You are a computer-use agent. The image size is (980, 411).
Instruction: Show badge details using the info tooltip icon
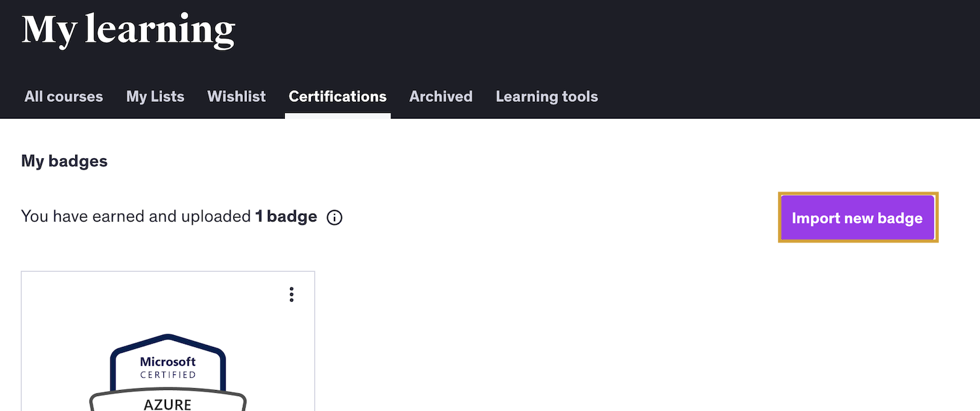[334, 217]
